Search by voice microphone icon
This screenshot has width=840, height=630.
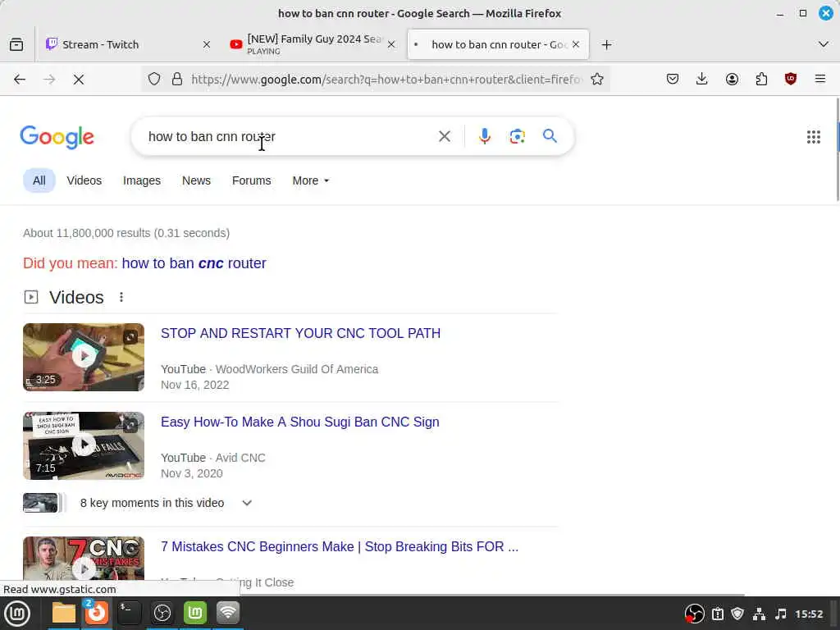[x=484, y=137]
